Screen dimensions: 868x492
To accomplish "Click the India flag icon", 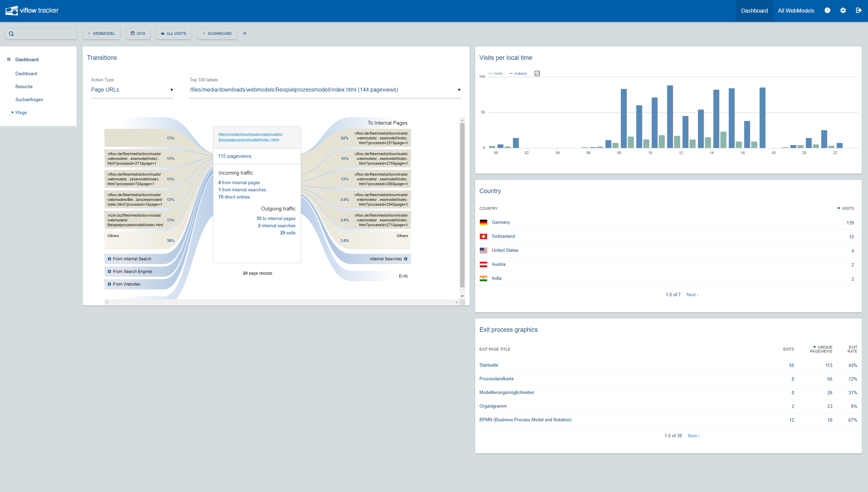I will [x=483, y=278].
